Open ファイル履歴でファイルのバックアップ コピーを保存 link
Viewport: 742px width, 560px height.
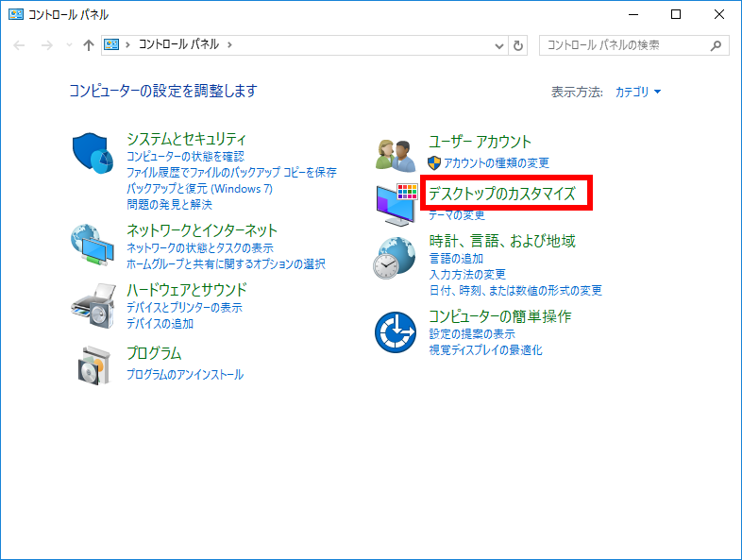[x=231, y=172]
